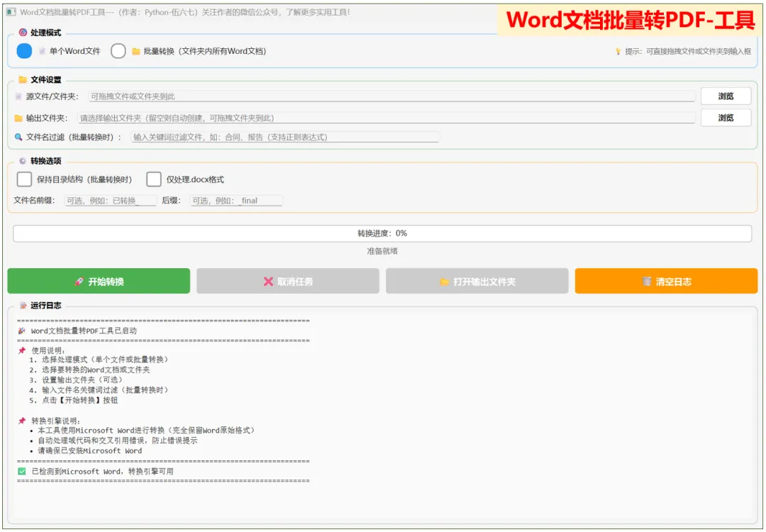Screen dimensions: 766x532
Task: Click the pushpin icon beside 使用说明
Action: pyautogui.click(x=21, y=350)
